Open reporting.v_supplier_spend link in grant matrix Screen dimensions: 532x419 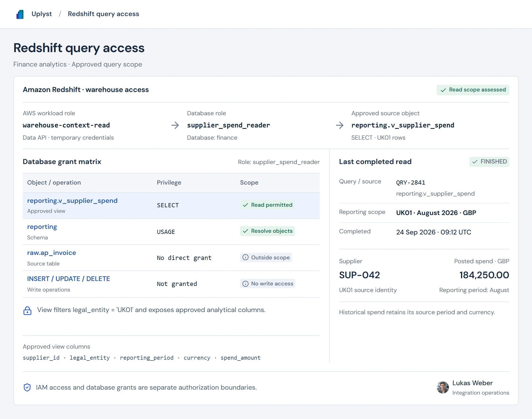pyautogui.click(x=72, y=201)
